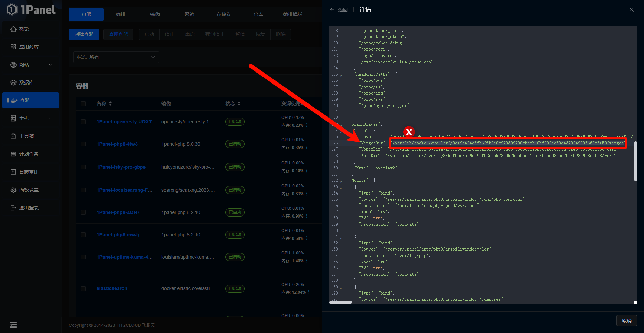Open the 应用商店 app store icon
Screen dimensions: 644x333
[x=13, y=47]
